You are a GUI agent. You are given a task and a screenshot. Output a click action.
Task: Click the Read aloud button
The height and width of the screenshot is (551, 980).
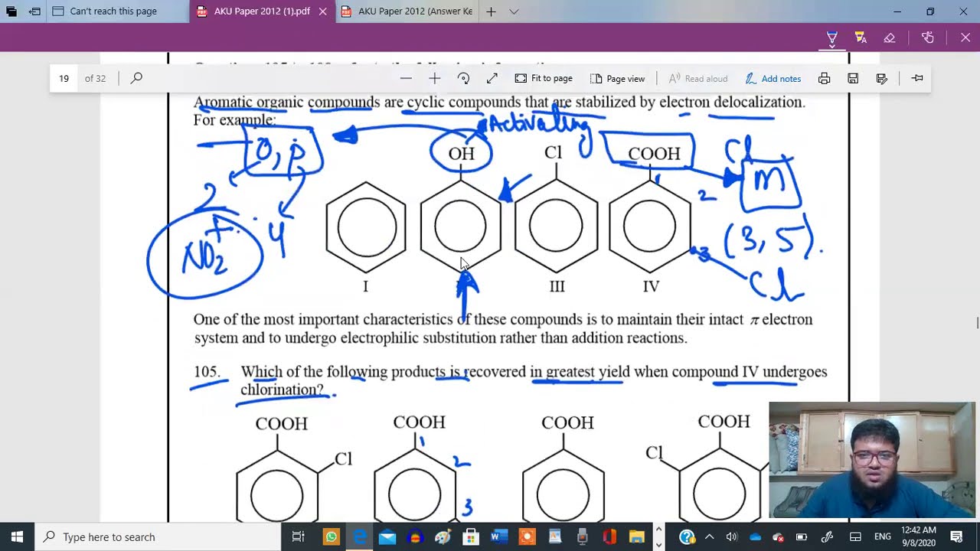(x=698, y=78)
